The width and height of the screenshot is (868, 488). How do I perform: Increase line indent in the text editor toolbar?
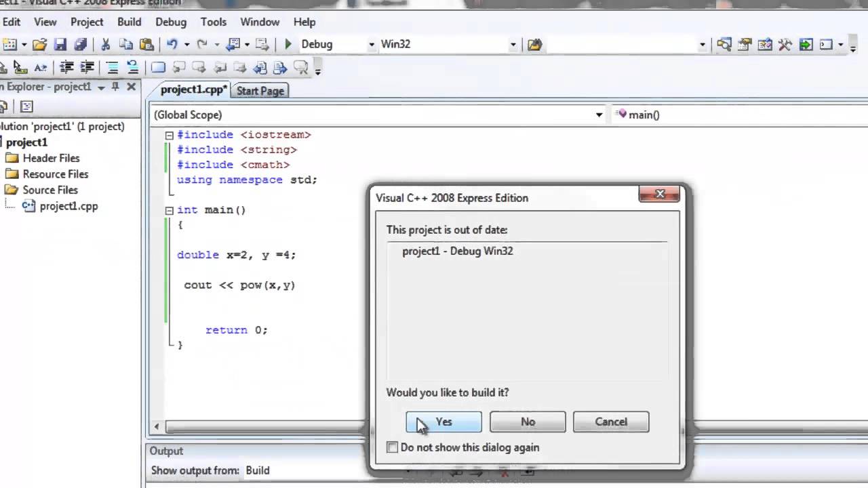87,67
